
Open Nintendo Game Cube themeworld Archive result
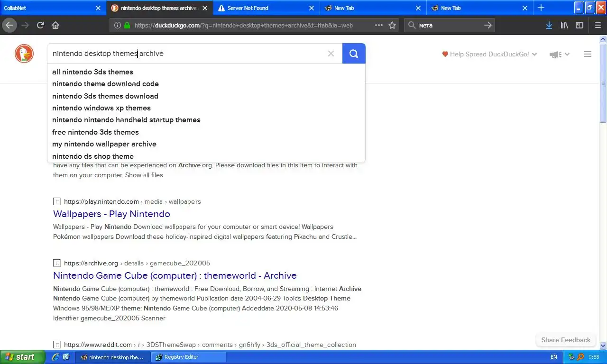(175, 275)
